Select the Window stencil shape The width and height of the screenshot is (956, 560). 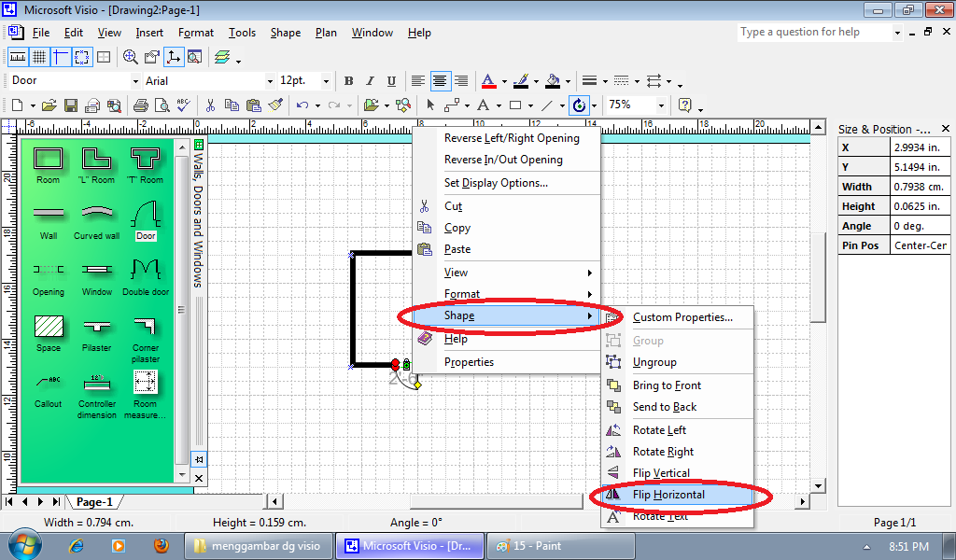pos(97,277)
